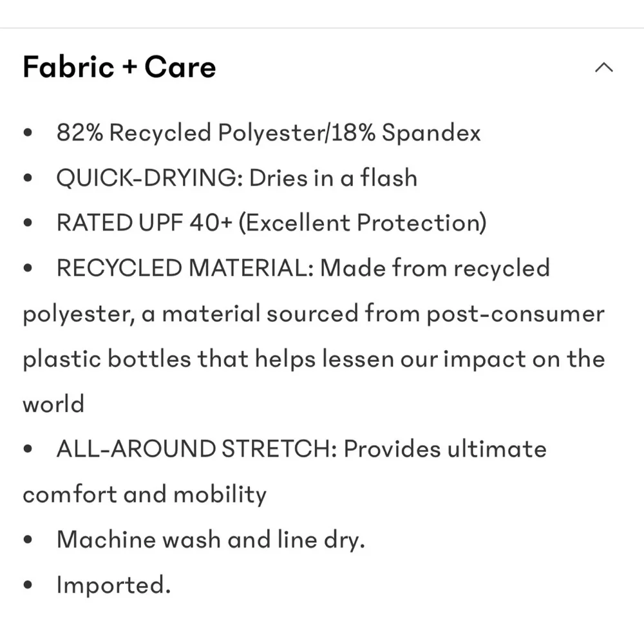Click the RATED UPF 40+ bullet text

(272, 223)
